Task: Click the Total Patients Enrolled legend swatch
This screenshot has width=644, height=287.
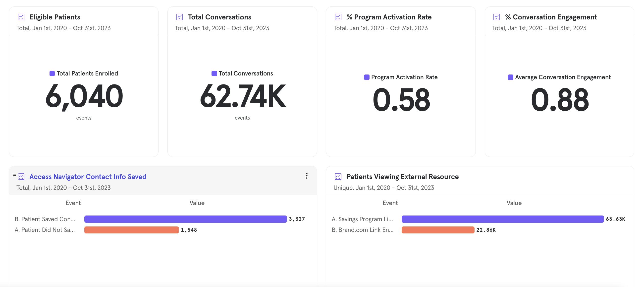Action: [x=52, y=73]
